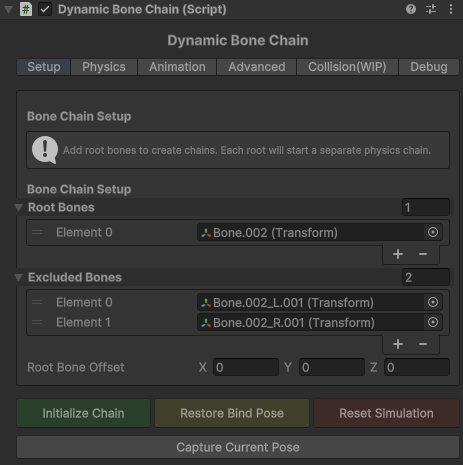Click the object picker for Bone.002 root bone
The image size is (463, 465).
pos(433,232)
